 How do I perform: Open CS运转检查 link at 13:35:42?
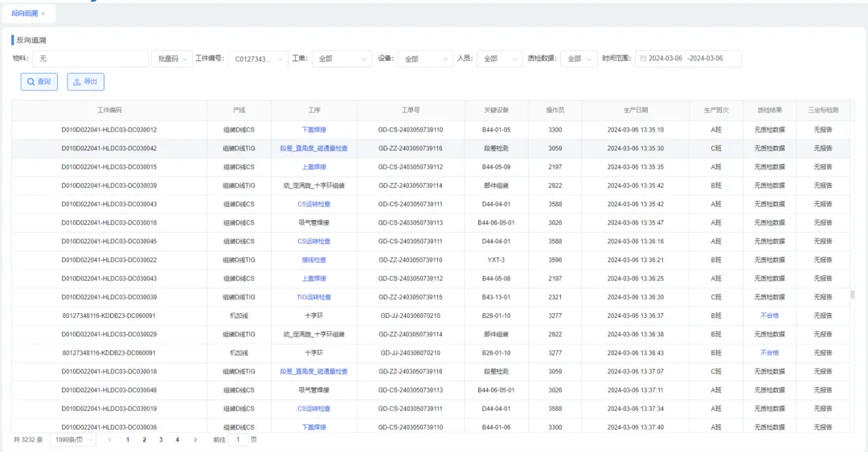[x=314, y=204]
